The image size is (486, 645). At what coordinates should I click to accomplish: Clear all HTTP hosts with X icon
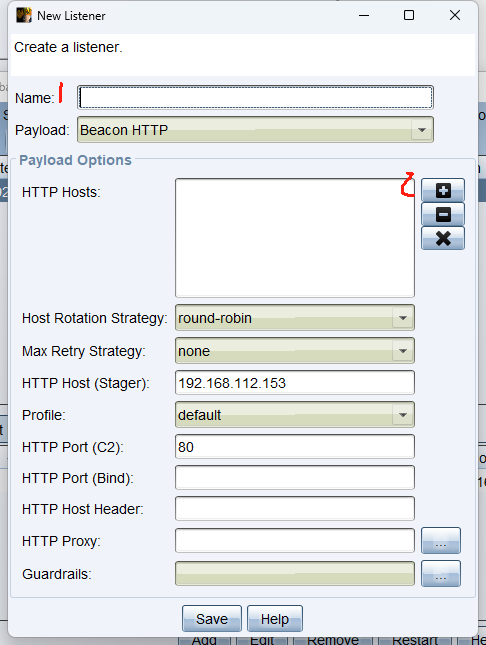pyautogui.click(x=443, y=238)
